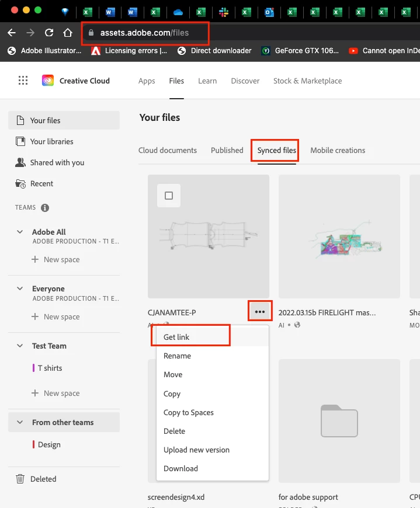Click the browser back arrow
Screen dimensions: 420x508
coord(12,32)
